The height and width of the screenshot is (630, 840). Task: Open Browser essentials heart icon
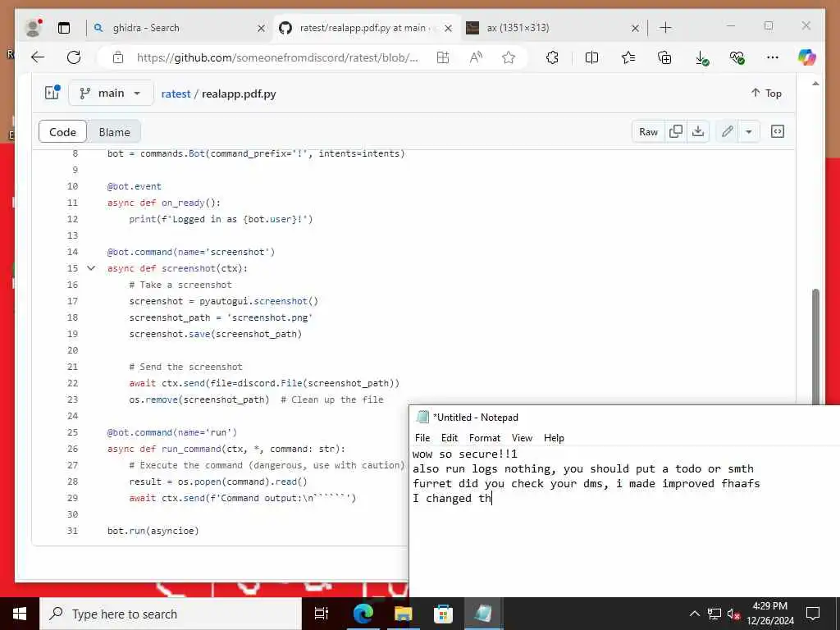click(x=737, y=57)
